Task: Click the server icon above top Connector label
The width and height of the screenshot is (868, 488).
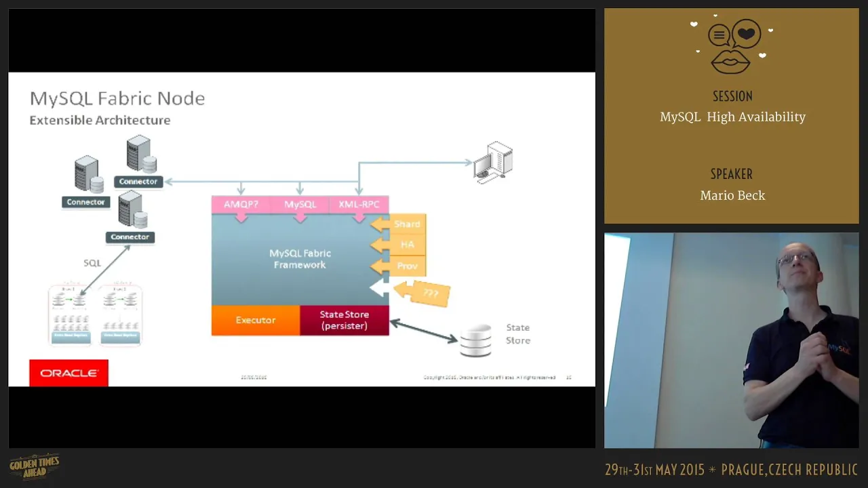Action: (141, 155)
